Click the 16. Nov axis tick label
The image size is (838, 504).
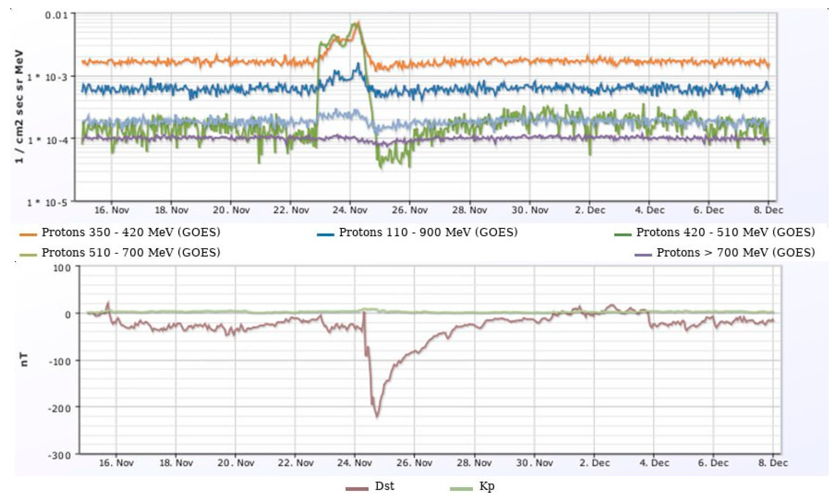pyautogui.click(x=111, y=210)
